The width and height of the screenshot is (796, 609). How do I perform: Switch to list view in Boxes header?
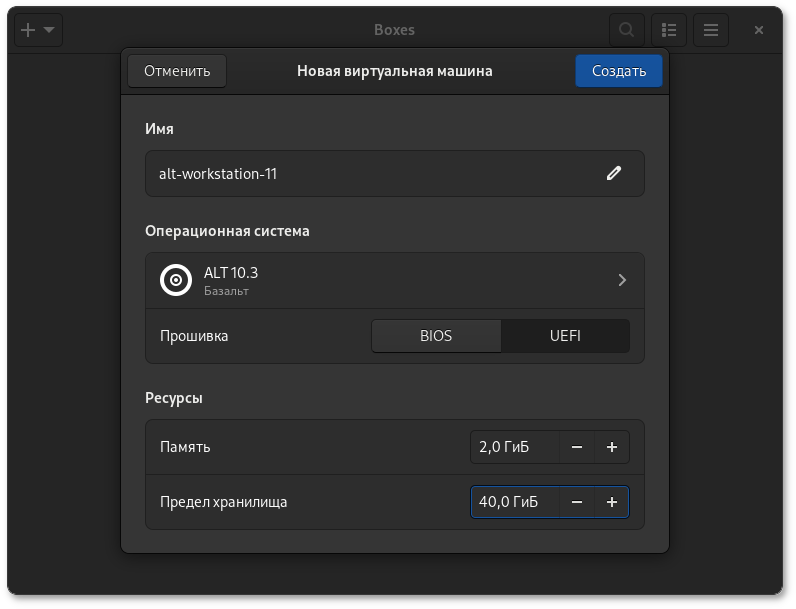669,30
